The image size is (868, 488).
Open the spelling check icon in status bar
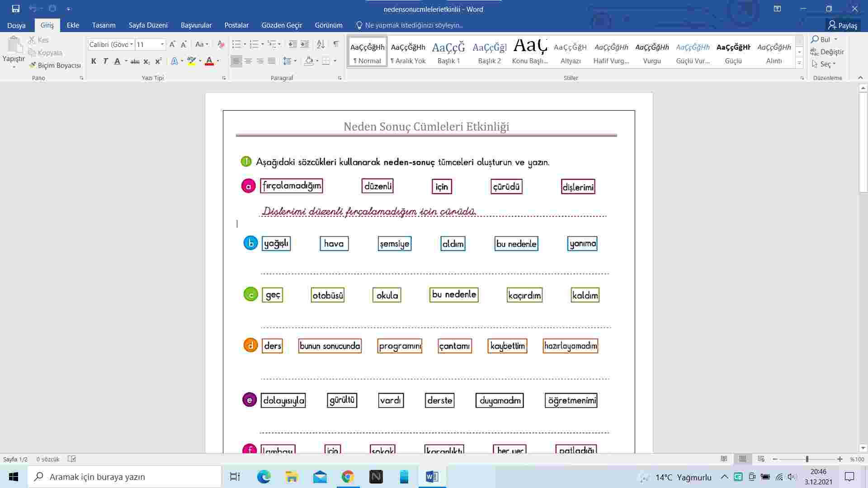pos(71,459)
